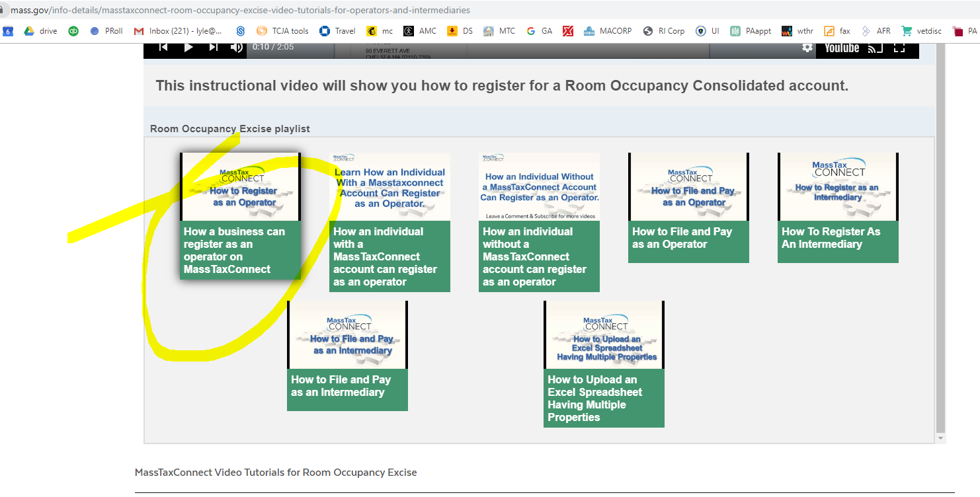
Task: Open the UI bookmark
Action: (708, 30)
